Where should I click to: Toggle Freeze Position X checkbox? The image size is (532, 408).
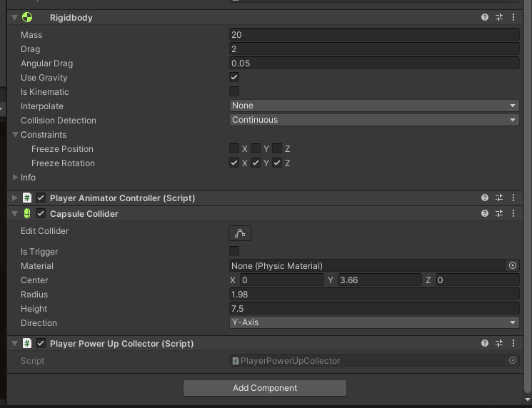(234, 148)
